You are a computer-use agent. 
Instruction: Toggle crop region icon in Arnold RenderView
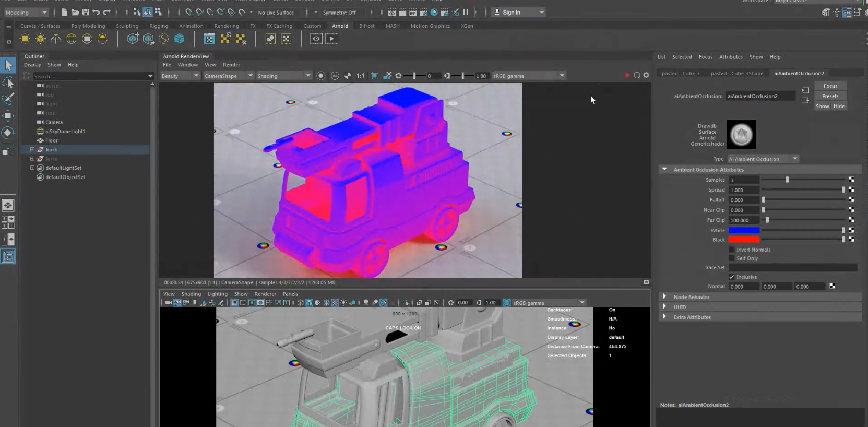click(375, 76)
